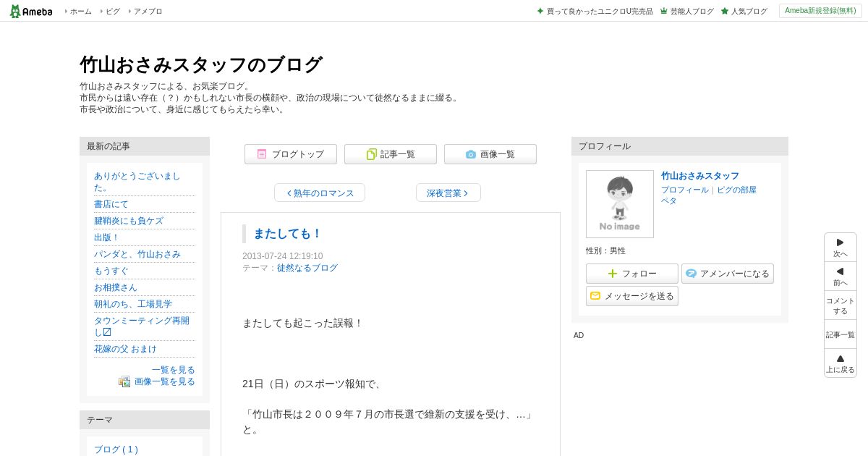
Task: Click 一覧を見る link in sidebar
Action: [x=174, y=370]
